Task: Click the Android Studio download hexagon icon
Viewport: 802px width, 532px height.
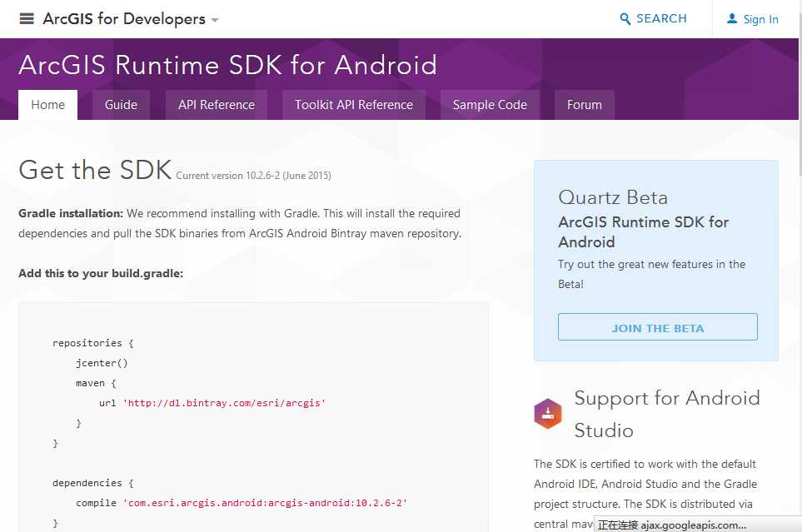Action: coord(548,413)
